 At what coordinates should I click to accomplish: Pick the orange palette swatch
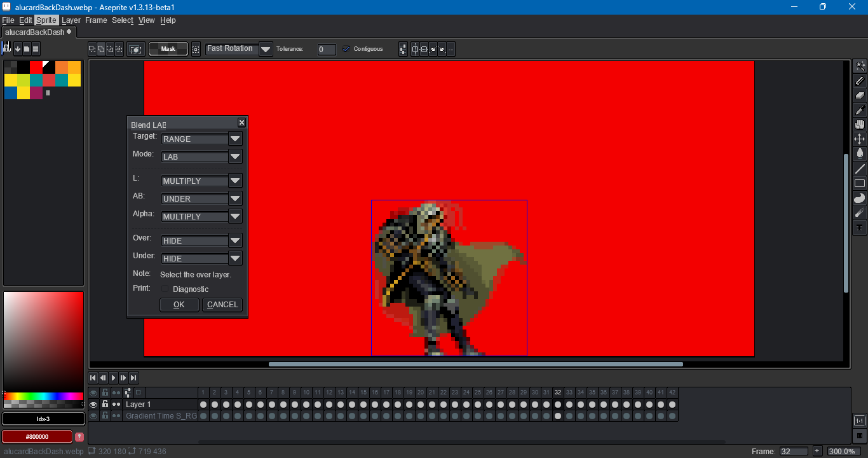pos(62,67)
